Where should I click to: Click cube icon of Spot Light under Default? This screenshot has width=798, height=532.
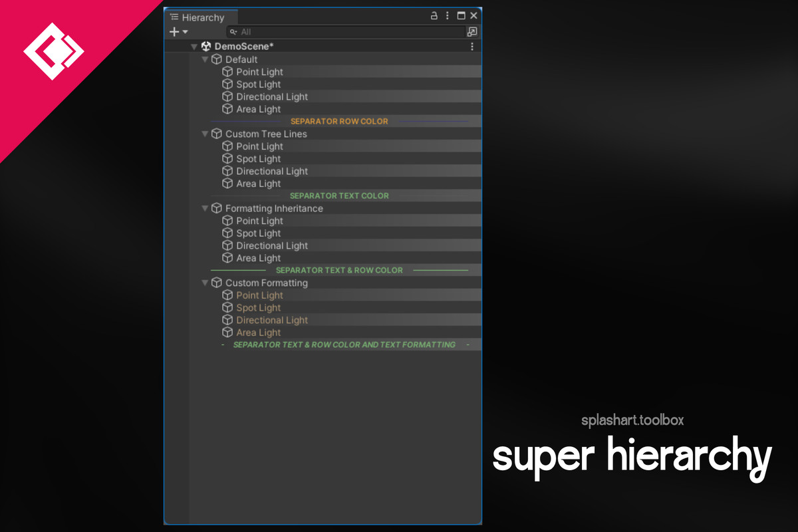pos(227,84)
